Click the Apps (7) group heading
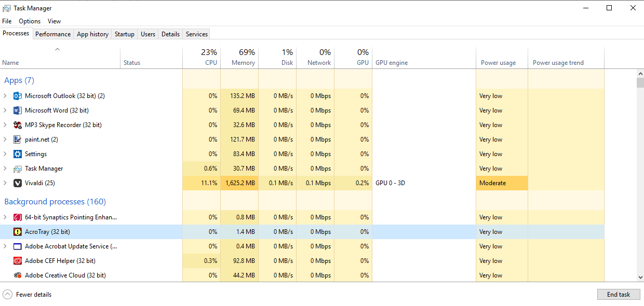 tap(19, 80)
